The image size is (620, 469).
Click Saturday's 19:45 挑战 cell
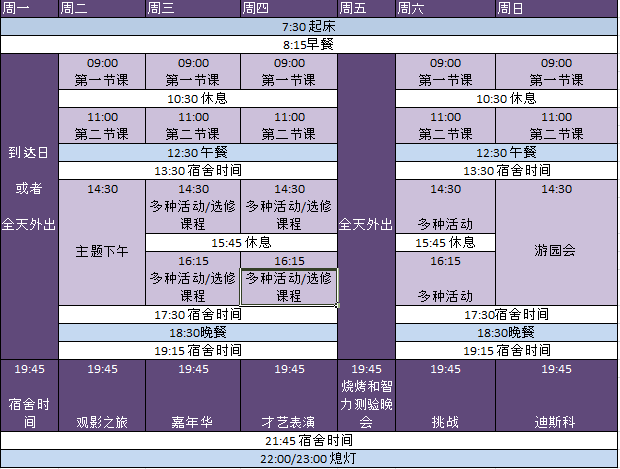(446, 395)
